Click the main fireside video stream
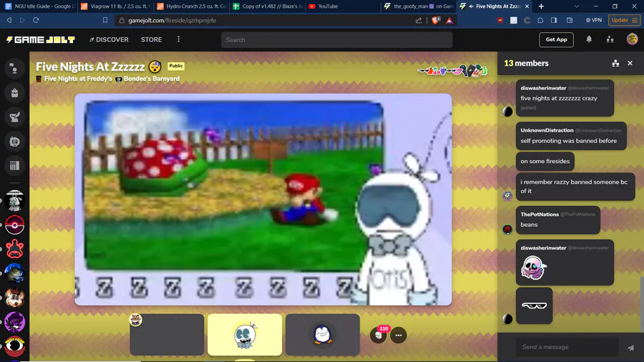Screen dimensions: 644x362 pos(263,200)
